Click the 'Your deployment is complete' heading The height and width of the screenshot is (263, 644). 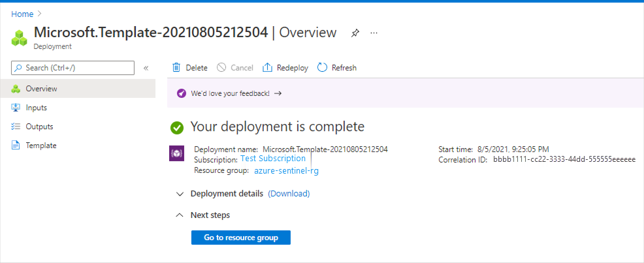click(x=277, y=127)
